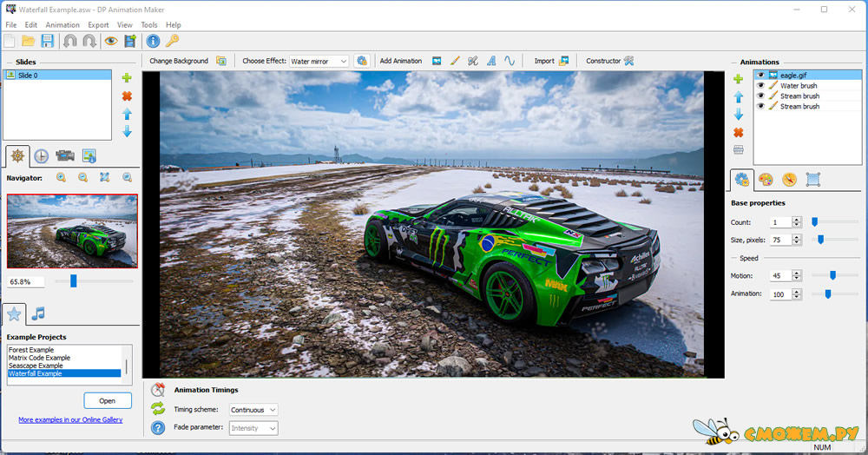Click the Preview eye icon in toolbar
868x455 pixels.
111,41
